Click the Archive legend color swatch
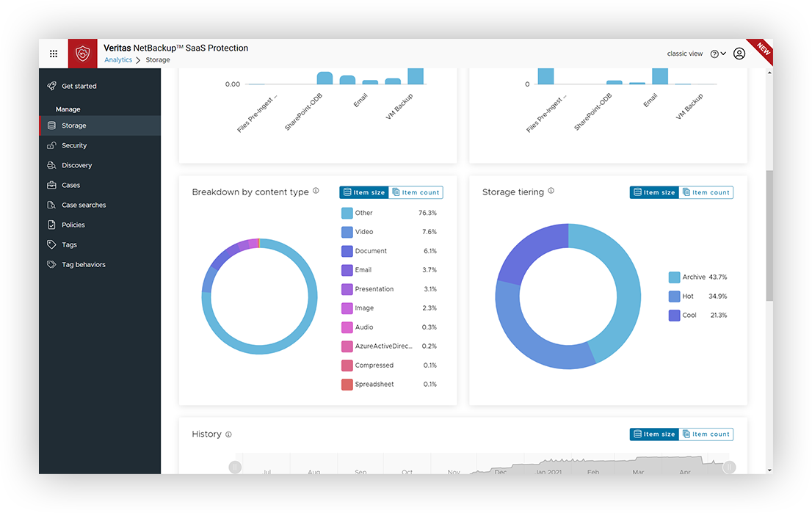This screenshot has height=513, width=812. [x=674, y=277]
